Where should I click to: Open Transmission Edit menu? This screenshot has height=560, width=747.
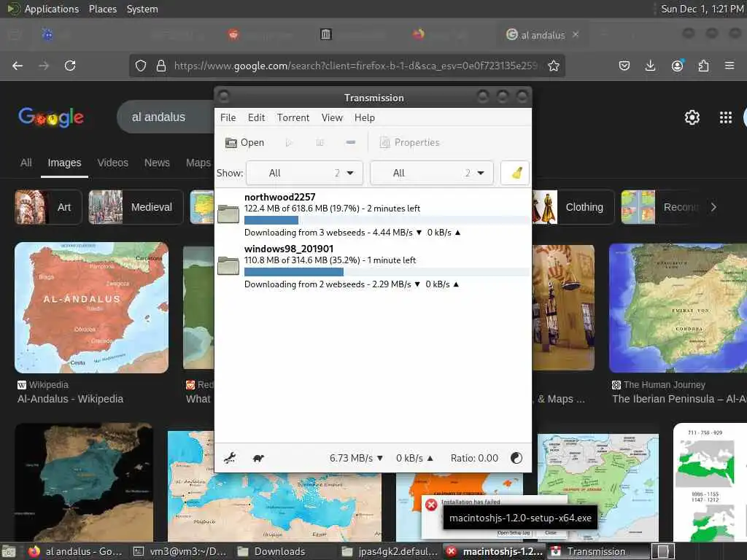click(x=256, y=117)
